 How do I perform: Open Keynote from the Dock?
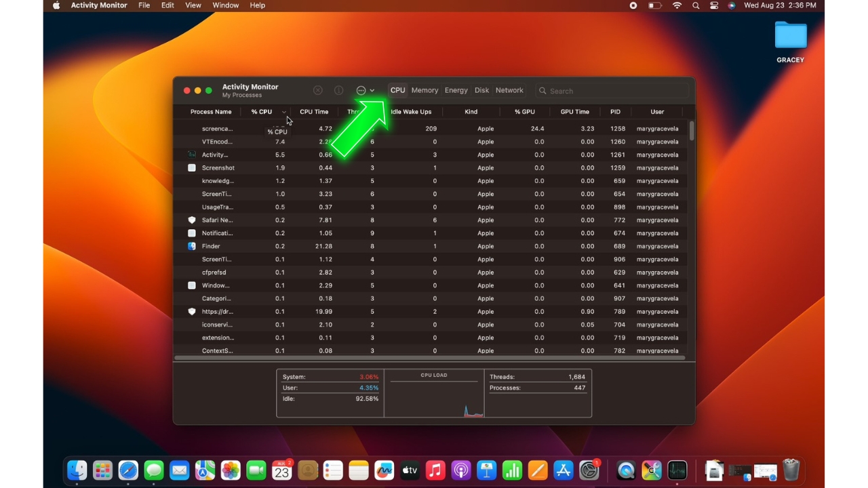[x=486, y=470]
